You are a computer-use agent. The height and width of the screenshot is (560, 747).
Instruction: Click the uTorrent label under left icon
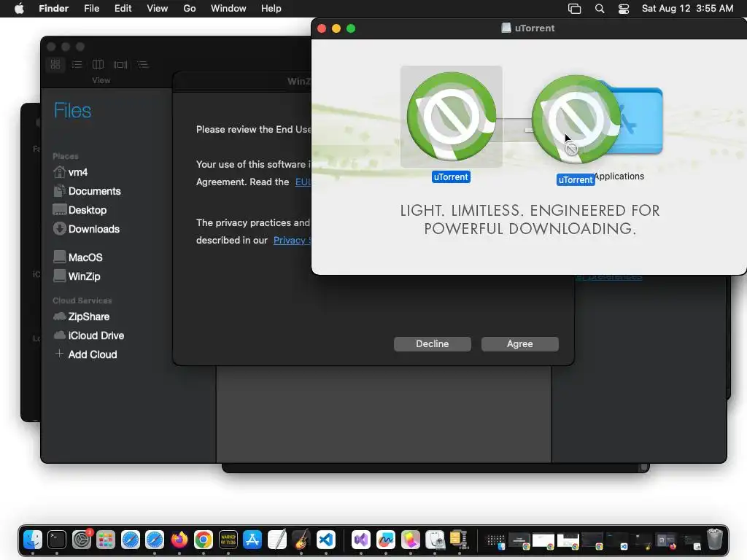pyautogui.click(x=451, y=177)
